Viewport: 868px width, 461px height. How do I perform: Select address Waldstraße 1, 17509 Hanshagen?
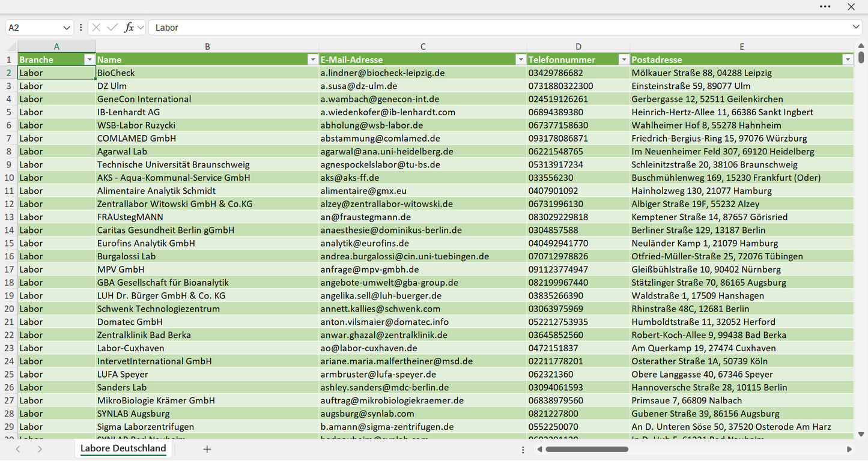(742, 296)
